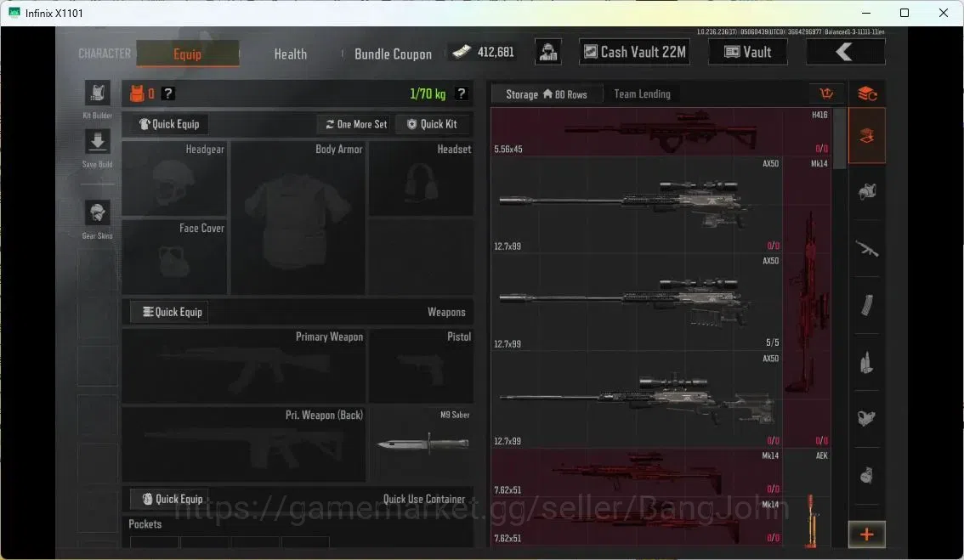Select the Pistol slot
Image resolution: width=964 pixels, height=560 pixels.
point(421,365)
